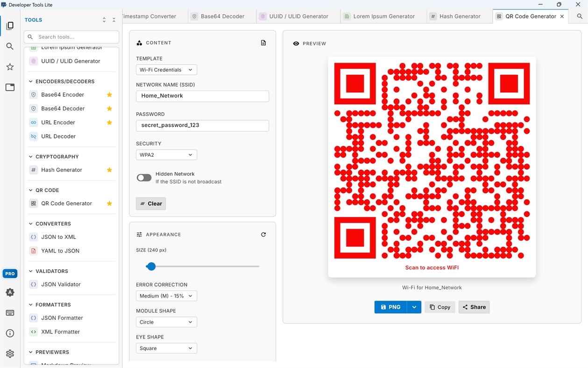Unfavorite Base64 Encoder star
The image size is (588, 368).
[x=109, y=94]
